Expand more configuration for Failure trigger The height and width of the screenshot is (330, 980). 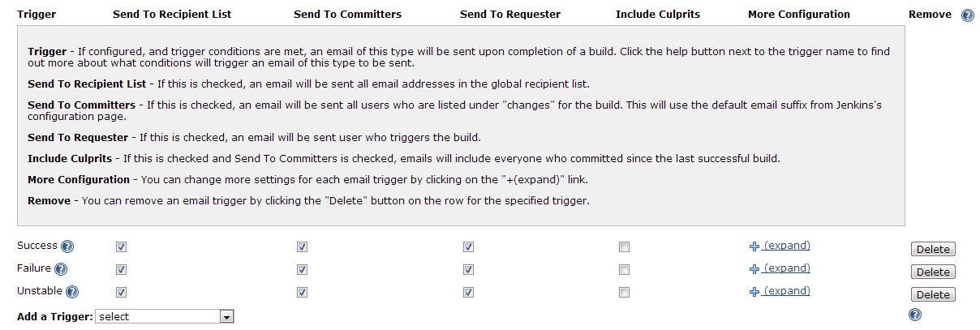[786, 268]
